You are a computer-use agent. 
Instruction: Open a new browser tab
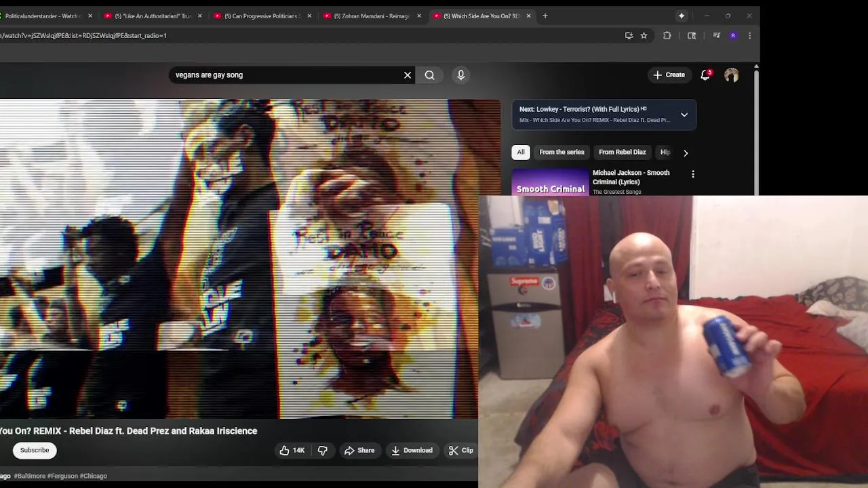[x=545, y=16]
